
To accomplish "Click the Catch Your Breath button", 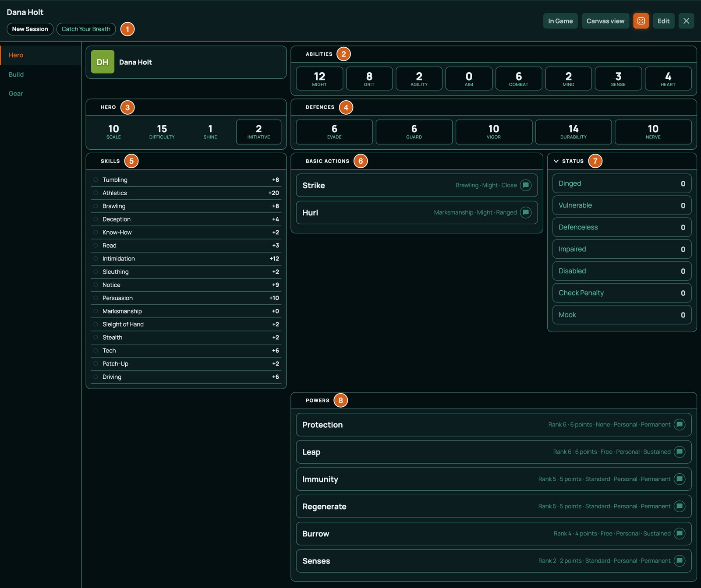I will (86, 29).
